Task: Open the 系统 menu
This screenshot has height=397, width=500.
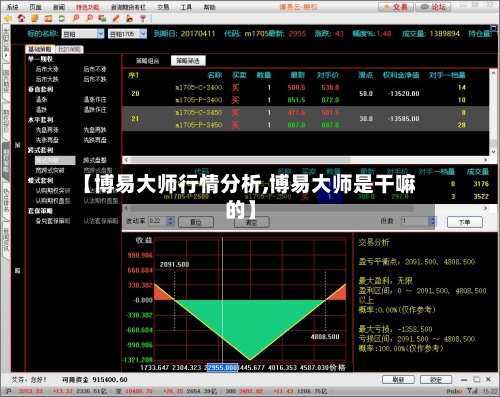Action: (x=12, y=7)
